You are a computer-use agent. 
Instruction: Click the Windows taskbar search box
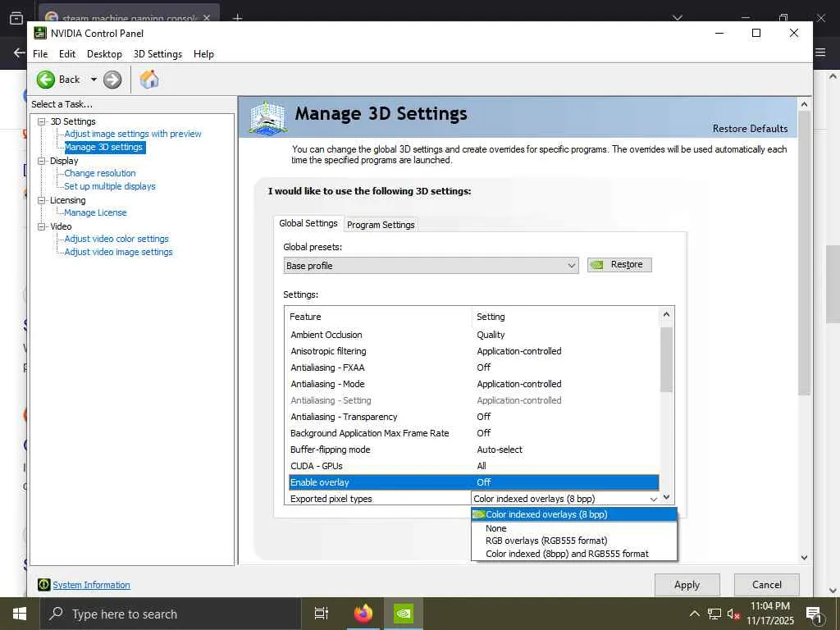171,614
